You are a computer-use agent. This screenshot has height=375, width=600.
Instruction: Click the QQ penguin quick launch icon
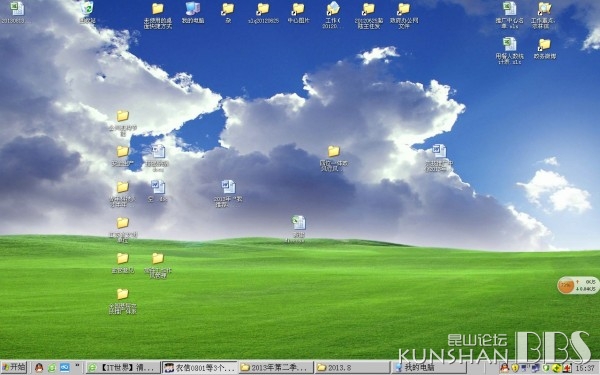39,368
